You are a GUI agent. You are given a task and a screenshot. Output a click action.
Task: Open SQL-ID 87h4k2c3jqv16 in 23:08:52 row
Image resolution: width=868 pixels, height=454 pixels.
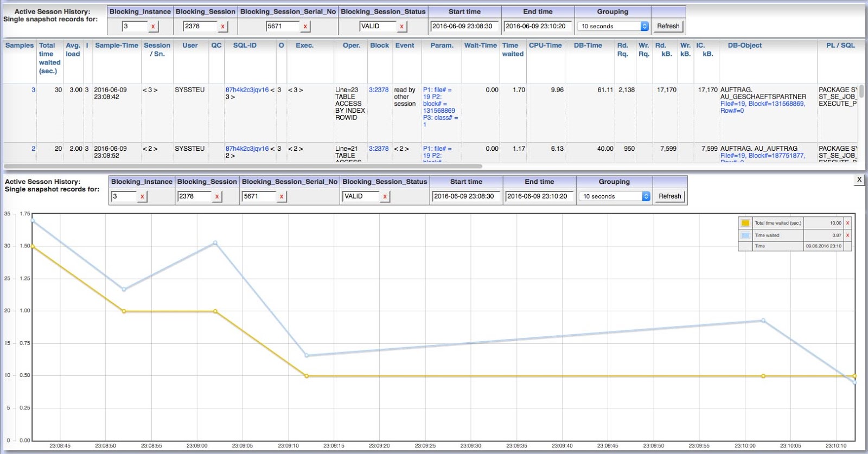click(247, 149)
